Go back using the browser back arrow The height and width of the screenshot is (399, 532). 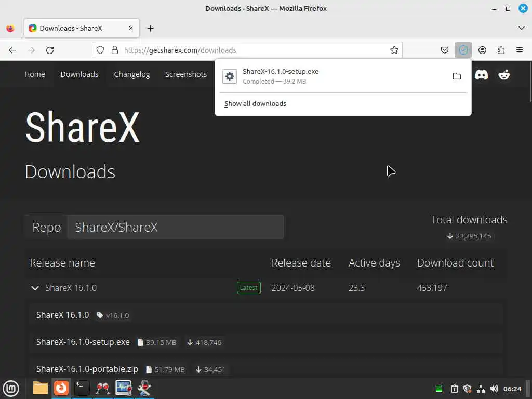pos(12,50)
